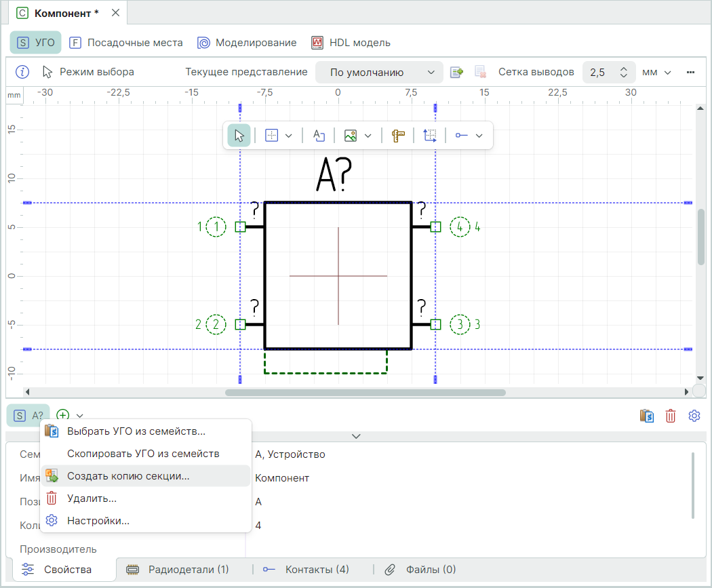Choose Создать копию секции from the menu
712x588 pixels.
pos(128,476)
